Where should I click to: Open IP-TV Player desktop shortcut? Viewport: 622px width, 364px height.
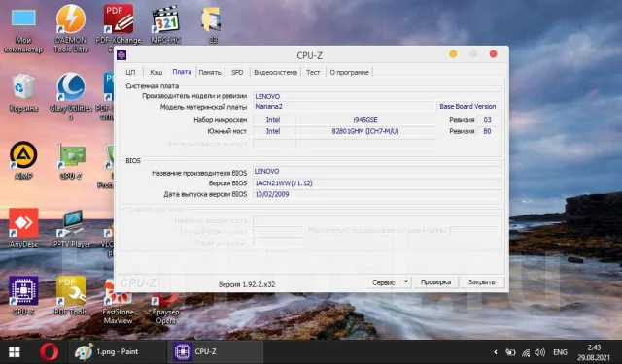tap(71, 228)
